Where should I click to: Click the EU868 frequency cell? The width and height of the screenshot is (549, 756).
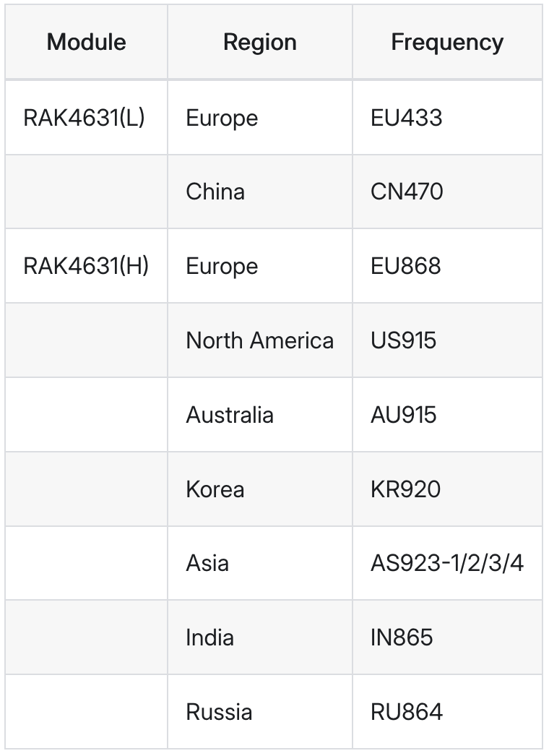(405, 266)
